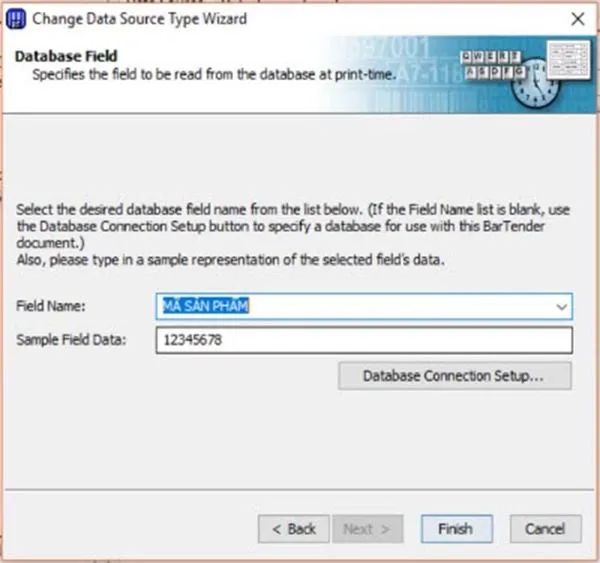Click the greyed-out Next button
Viewport: 600px width, 563px height.
pos(367,528)
